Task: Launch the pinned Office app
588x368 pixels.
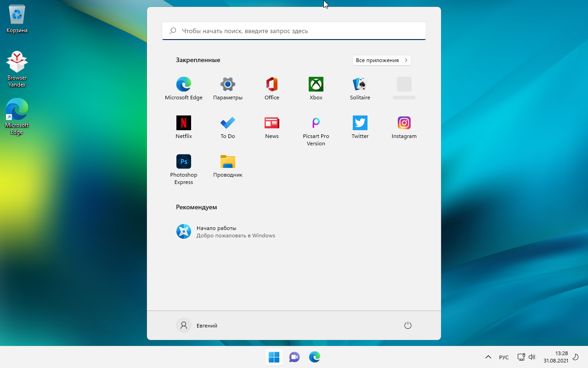Action: coord(272,89)
